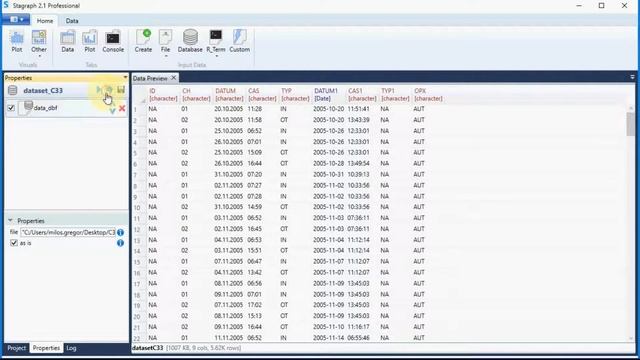This screenshot has height=360, width=640.
Task: Click the cell 10:39:13 in row 7
Action: [x=358, y=174]
